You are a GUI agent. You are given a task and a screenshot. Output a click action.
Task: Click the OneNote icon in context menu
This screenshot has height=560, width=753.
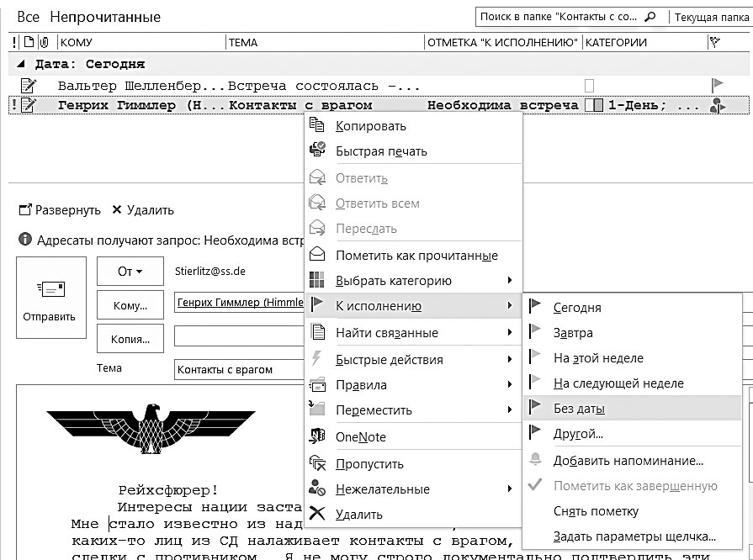click(x=317, y=436)
